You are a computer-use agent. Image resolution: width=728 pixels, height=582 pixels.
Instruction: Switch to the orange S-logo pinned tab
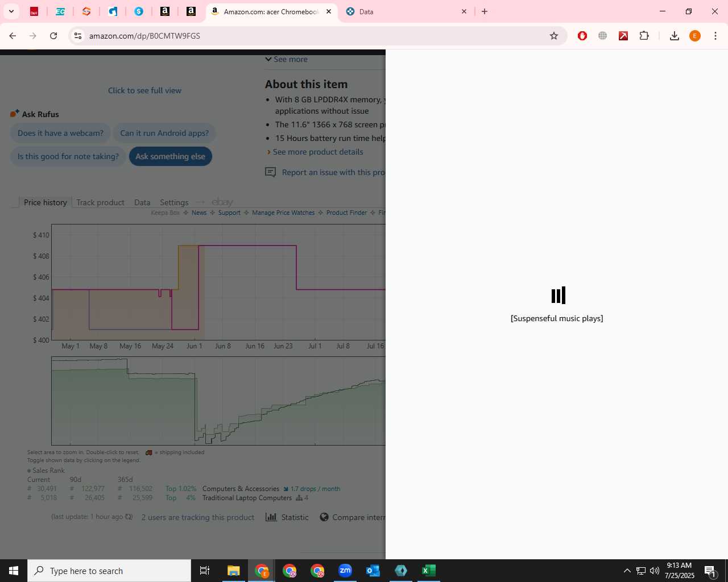point(86,11)
